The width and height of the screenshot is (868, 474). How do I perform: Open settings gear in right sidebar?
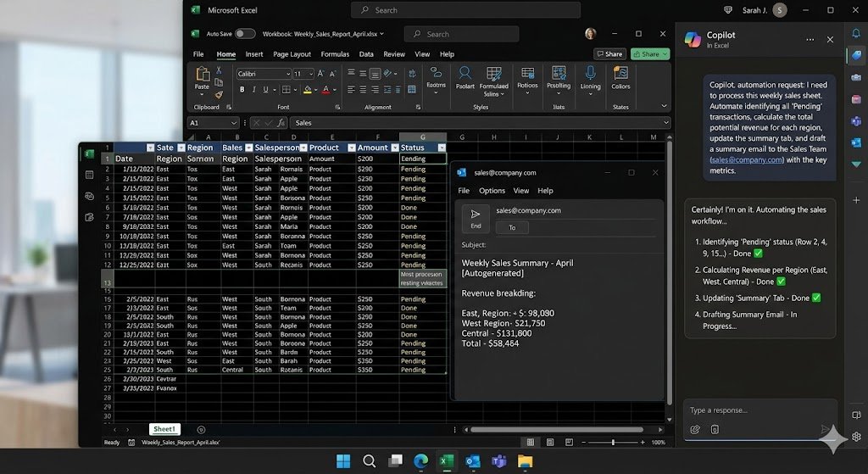point(856,437)
